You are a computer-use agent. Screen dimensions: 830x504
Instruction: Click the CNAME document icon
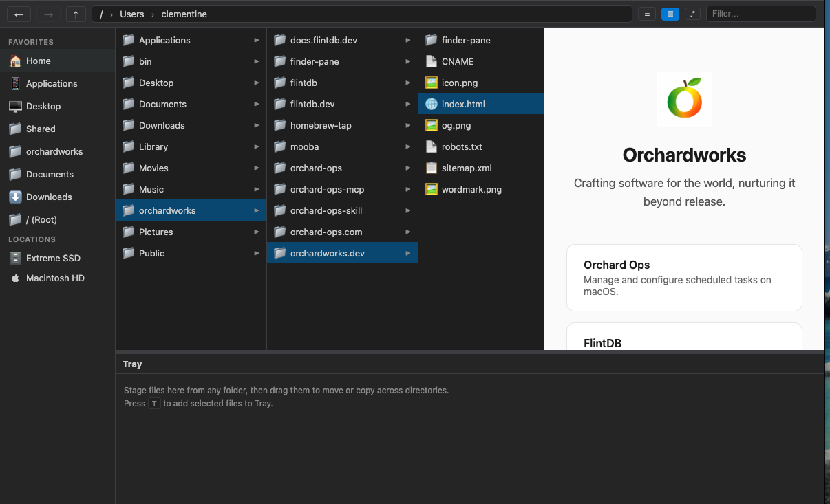click(x=432, y=61)
